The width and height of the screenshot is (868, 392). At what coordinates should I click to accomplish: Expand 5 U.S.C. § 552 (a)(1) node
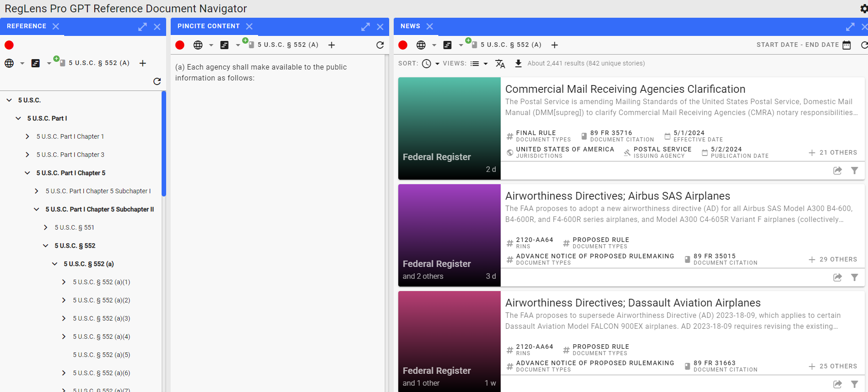(64, 282)
